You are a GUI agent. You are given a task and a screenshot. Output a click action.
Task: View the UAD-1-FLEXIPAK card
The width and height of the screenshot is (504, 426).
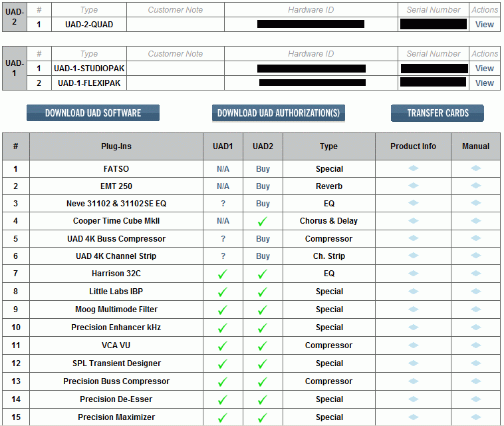tap(485, 83)
